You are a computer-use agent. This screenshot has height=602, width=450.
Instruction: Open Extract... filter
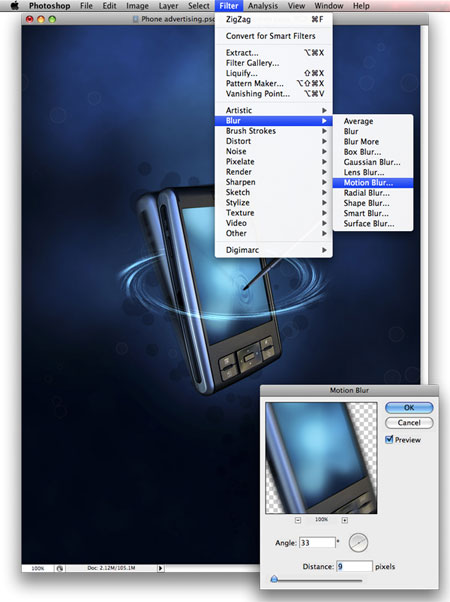274,53
